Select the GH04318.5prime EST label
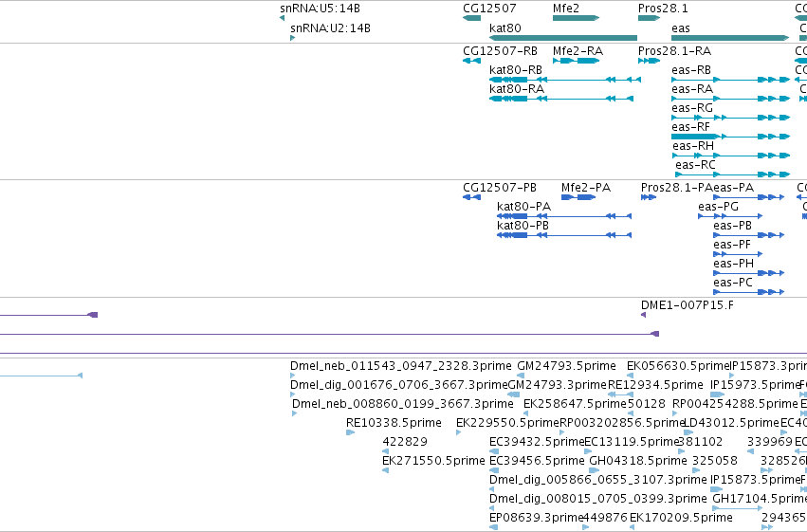Viewport: 807px width, 532px height. coord(638,461)
